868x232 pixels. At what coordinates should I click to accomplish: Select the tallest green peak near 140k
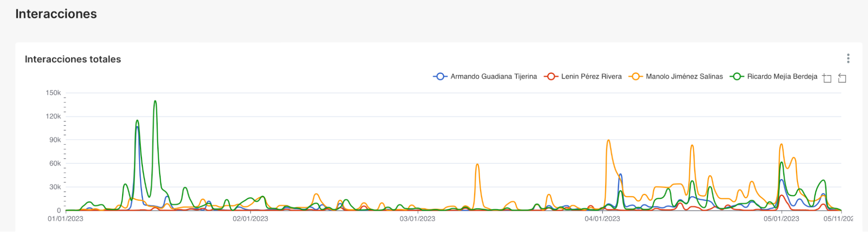(155, 102)
